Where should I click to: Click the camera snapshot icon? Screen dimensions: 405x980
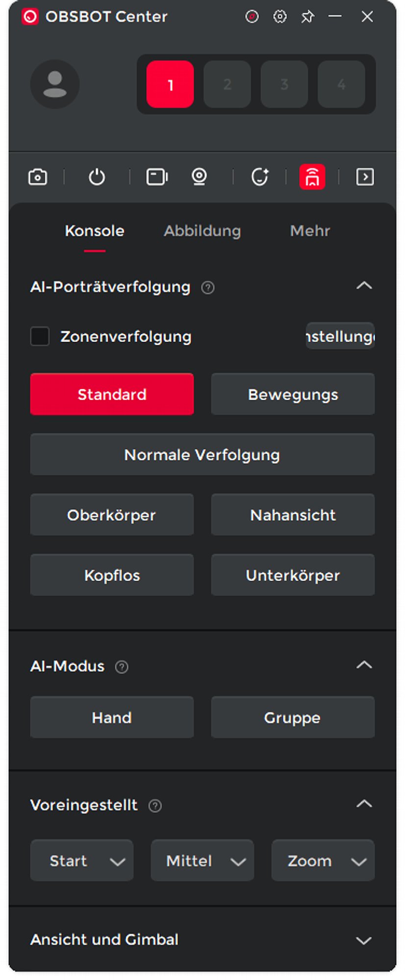click(38, 177)
